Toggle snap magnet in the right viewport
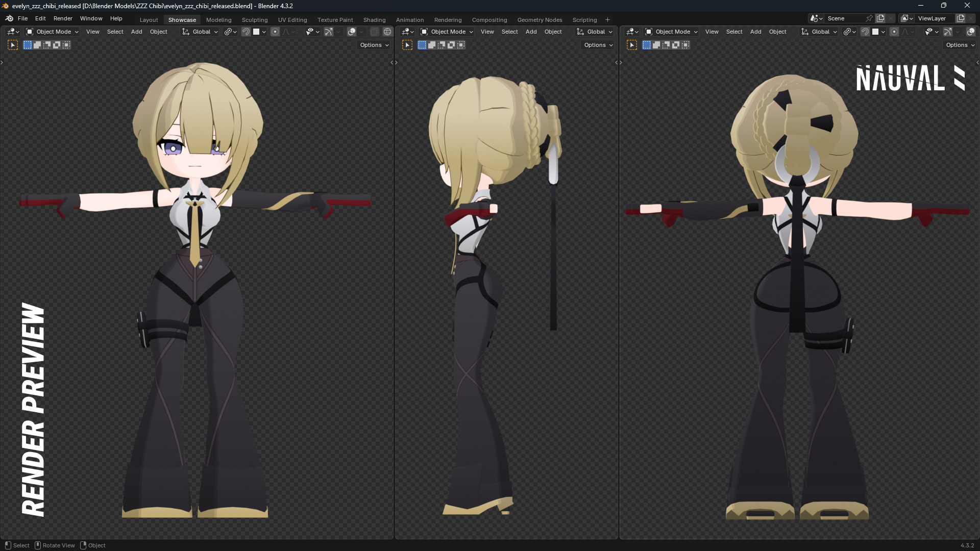Screen dimensions: 980x551 [x=865, y=32]
